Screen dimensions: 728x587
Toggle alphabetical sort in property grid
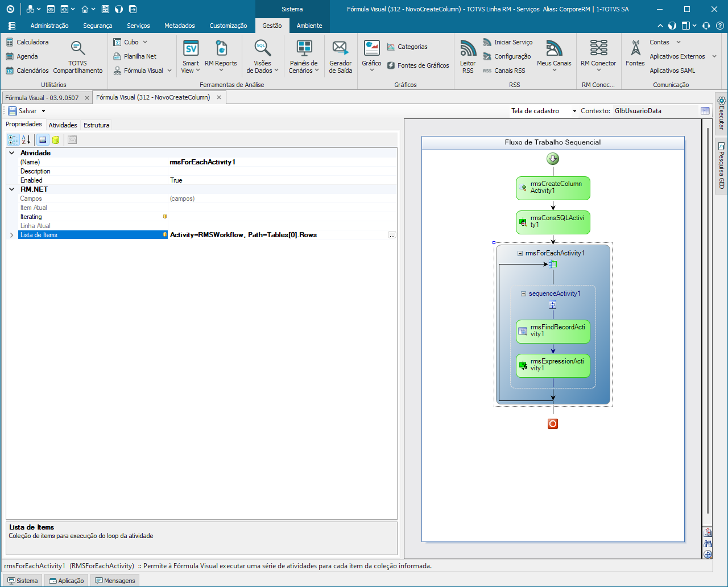pyautogui.click(x=26, y=139)
